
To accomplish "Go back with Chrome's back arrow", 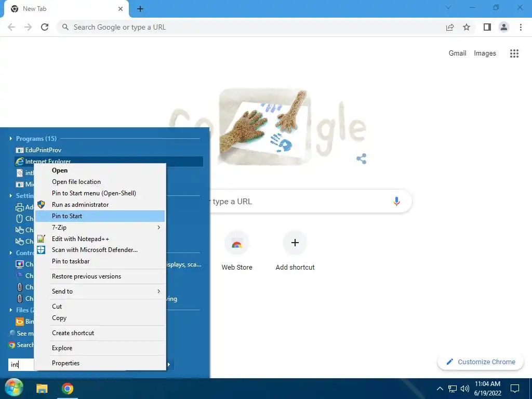I will [11, 27].
